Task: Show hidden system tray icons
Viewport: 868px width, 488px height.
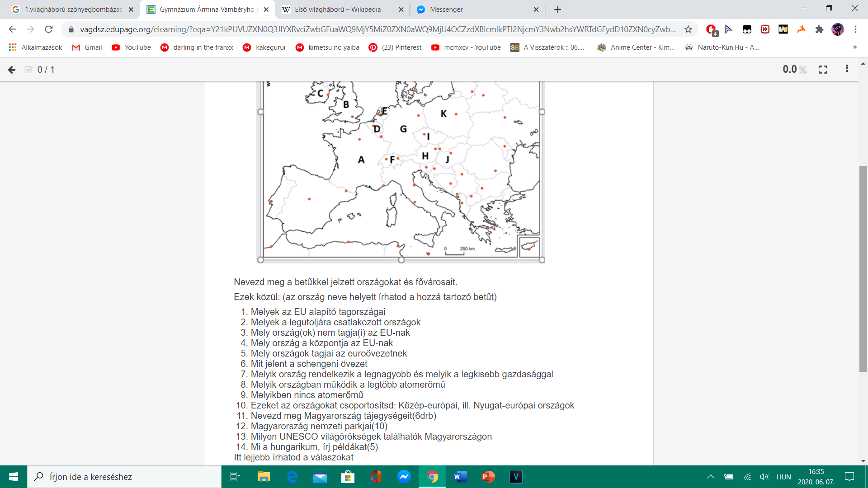Action: (x=710, y=477)
